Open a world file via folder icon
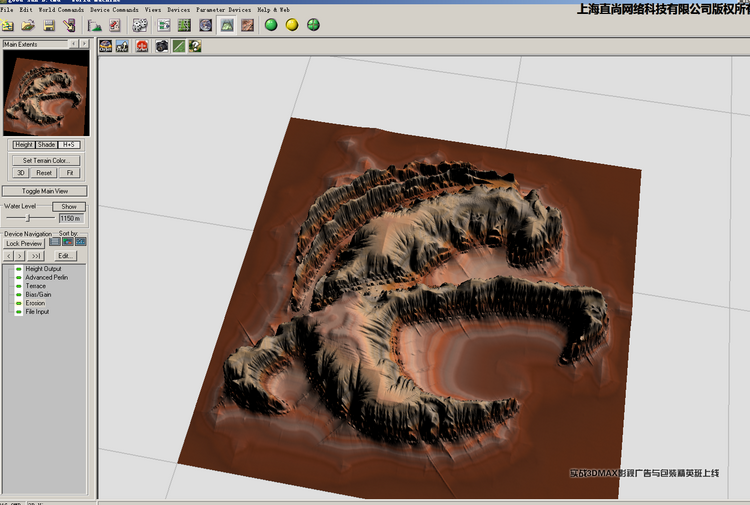 point(28,25)
